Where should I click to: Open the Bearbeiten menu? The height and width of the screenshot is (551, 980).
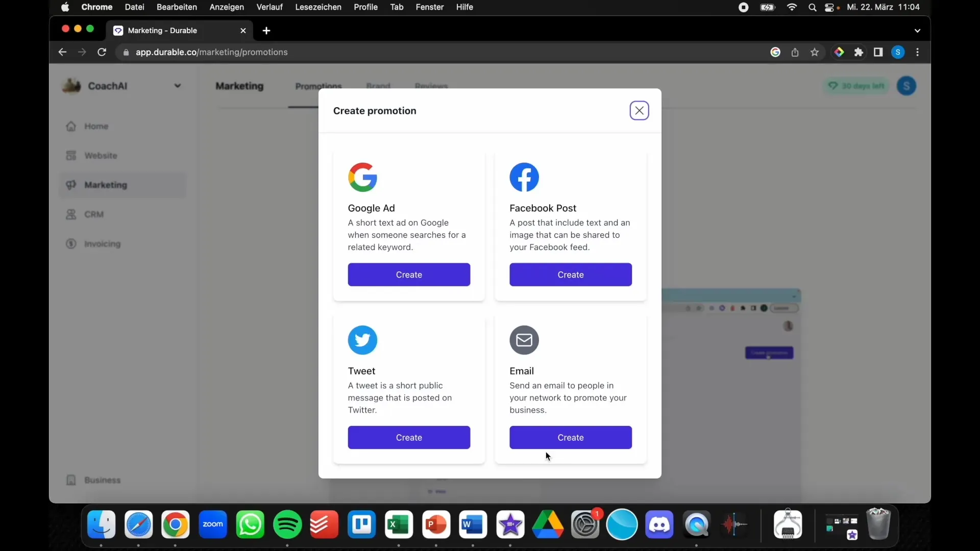coord(177,7)
